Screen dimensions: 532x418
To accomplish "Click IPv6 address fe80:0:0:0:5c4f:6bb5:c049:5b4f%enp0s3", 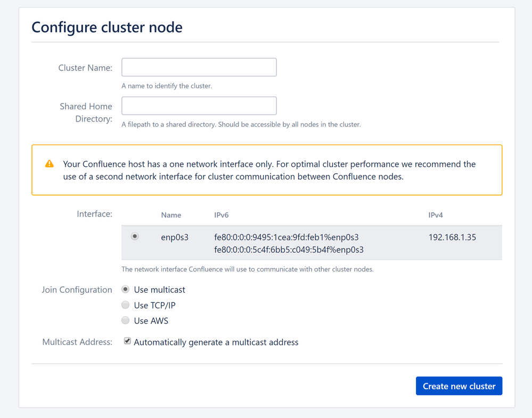I will click(289, 250).
